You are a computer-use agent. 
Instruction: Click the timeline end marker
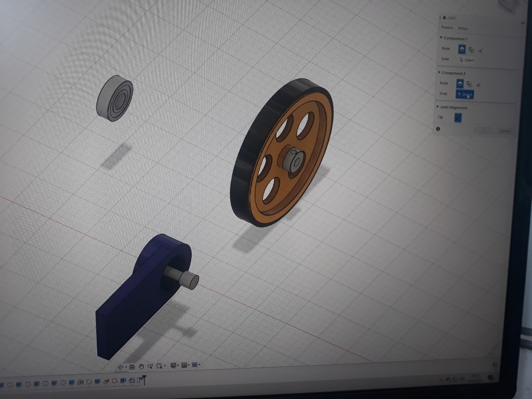144,379
